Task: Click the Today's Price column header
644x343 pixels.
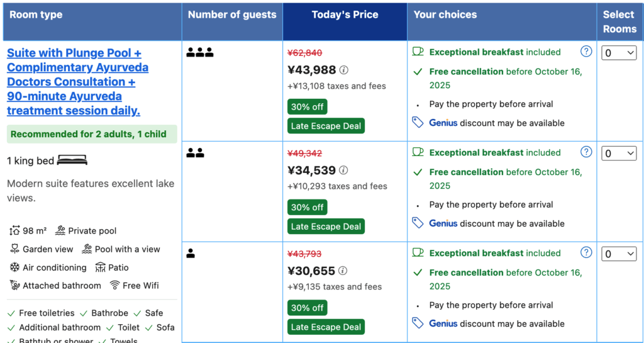Action: pos(345,15)
